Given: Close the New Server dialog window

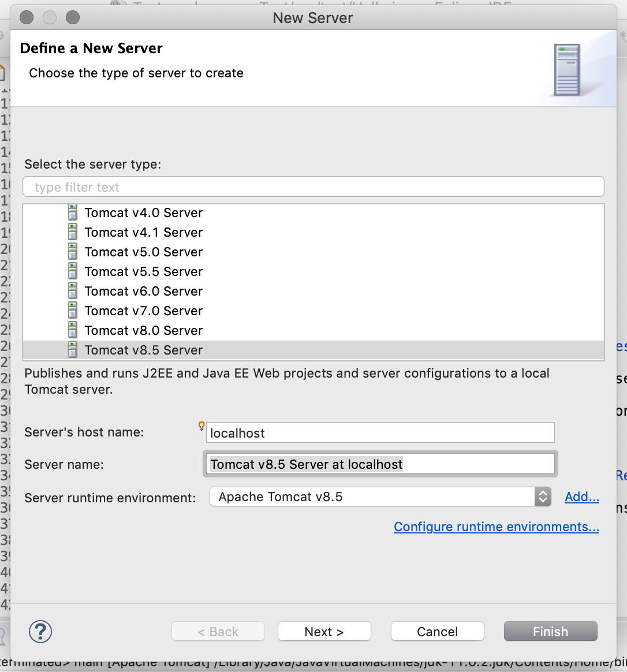Looking at the screenshot, I should tap(27, 17).
